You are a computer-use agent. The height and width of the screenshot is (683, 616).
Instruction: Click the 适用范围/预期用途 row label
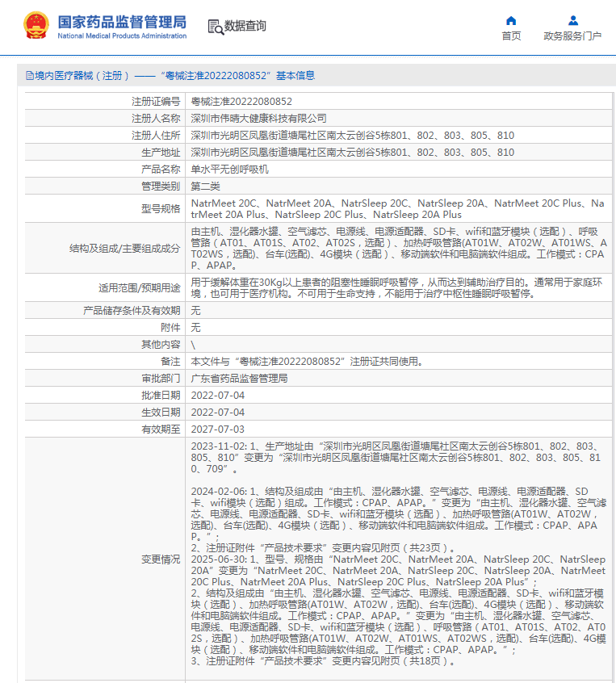point(140,288)
